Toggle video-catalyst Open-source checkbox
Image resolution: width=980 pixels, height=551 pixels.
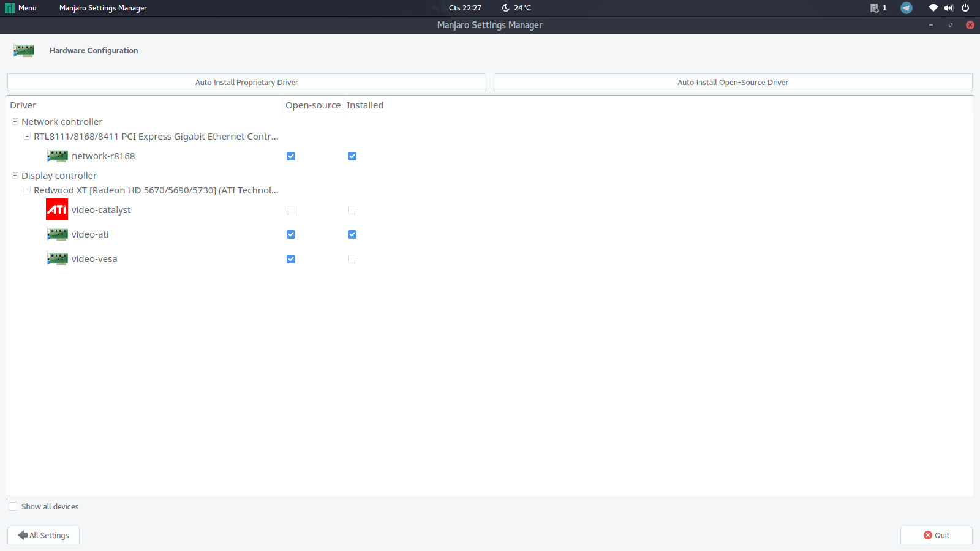[x=291, y=210]
